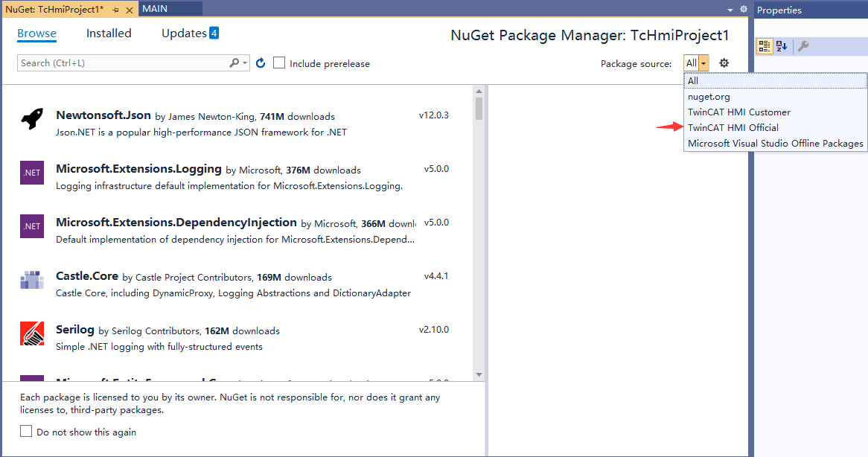Click the Castle.Core package icon
Viewport: 868px width, 457px height.
pyautogui.click(x=32, y=280)
